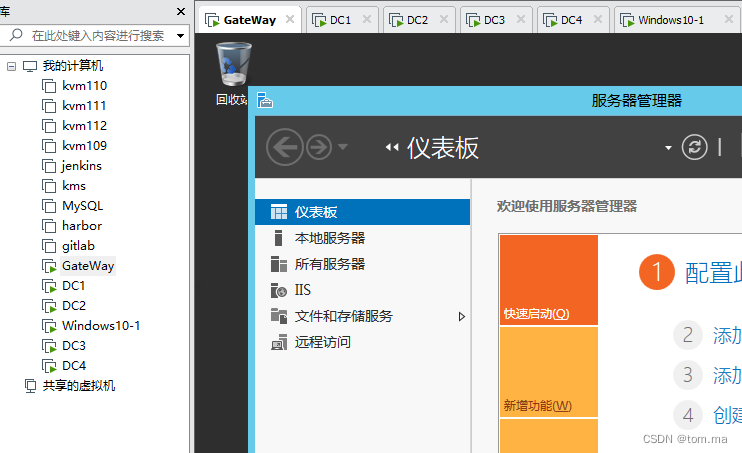This screenshot has width=742, height=453.
Task: Select kms virtual machine
Action: 74,186
